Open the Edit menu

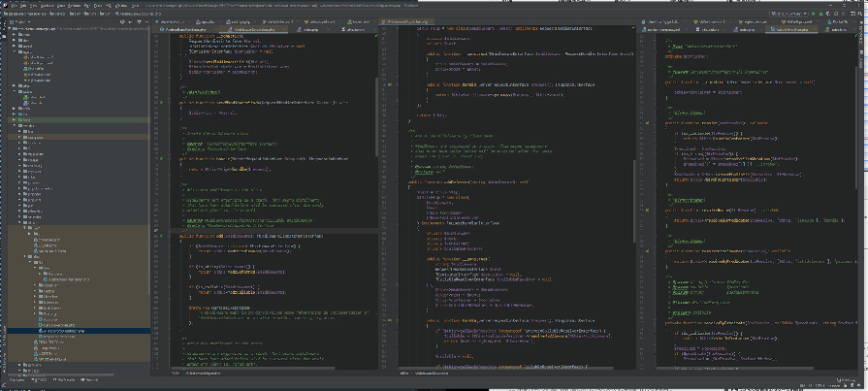click(x=23, y=6)
